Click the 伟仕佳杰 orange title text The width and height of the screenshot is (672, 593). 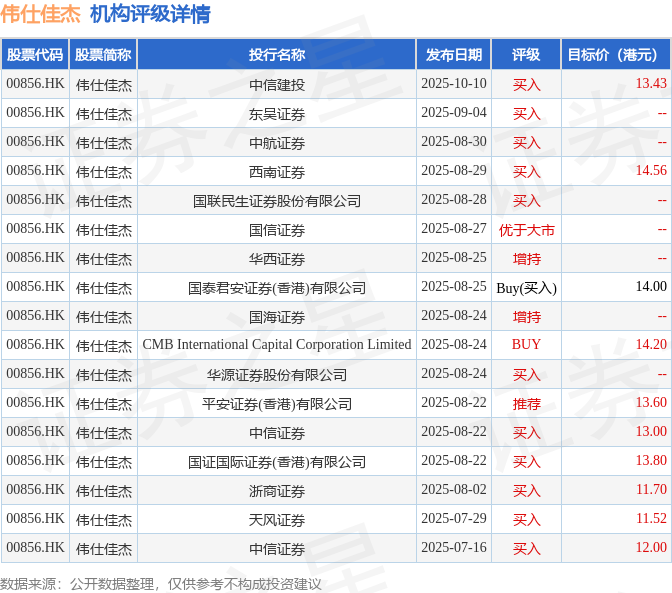[x=40, y=14]
